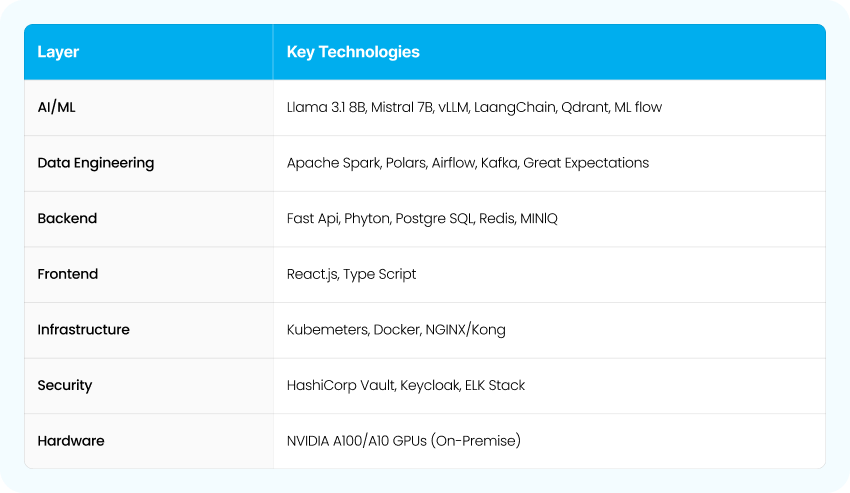The width and height of the screenshot is (850, 493).
Task: Select the "Infrastructure" row label
Action: point(84,329)
